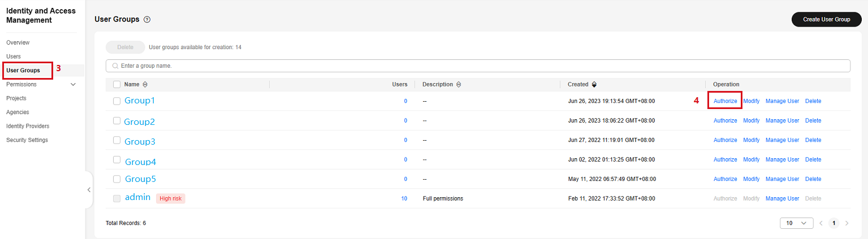This screenshot has width=868, height=239.
Task: Expand the Permissions menu chevron
Action: (73, 85)
